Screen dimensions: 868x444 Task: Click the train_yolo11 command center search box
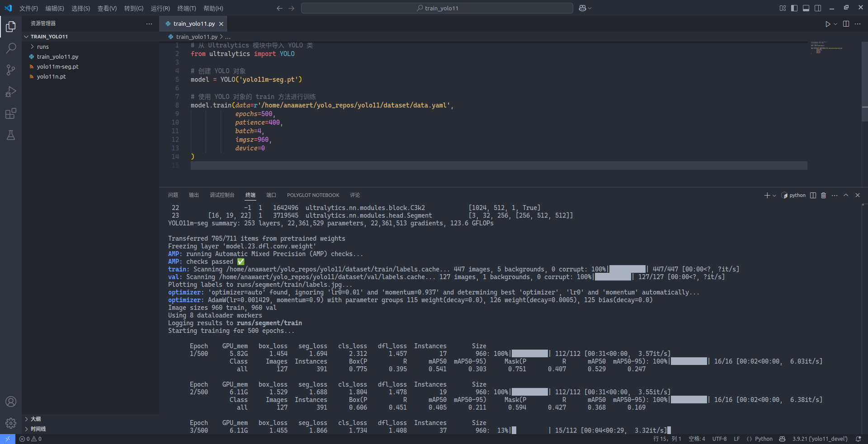pos(437,8)
